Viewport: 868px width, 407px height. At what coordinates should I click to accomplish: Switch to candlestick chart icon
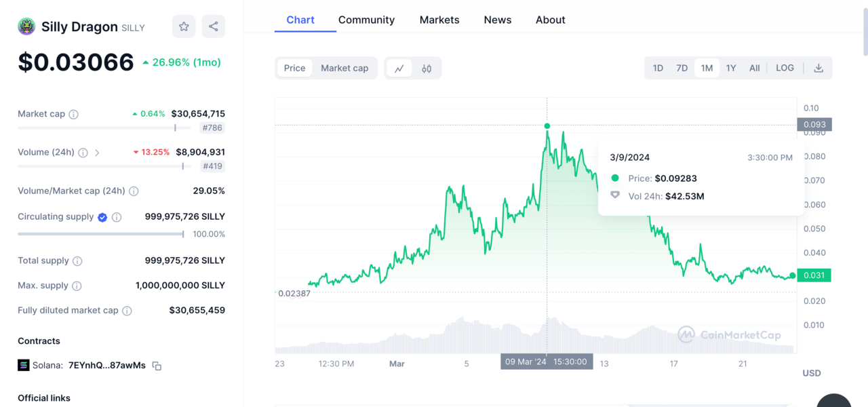point(427,68)
